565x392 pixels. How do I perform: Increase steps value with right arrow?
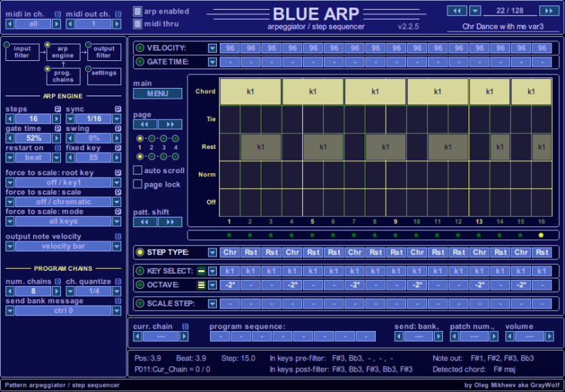(x=56, y=119)
